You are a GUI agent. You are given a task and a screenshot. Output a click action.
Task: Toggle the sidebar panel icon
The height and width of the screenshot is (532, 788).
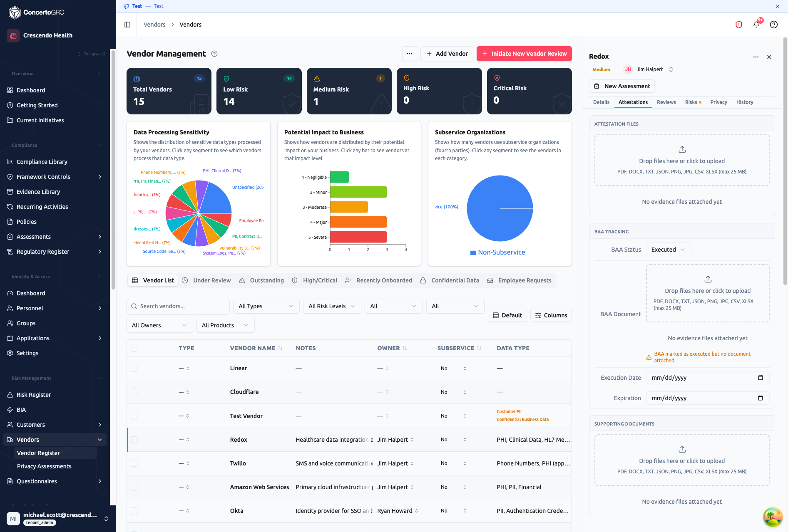pyautogui.click(x=127, y=25)
